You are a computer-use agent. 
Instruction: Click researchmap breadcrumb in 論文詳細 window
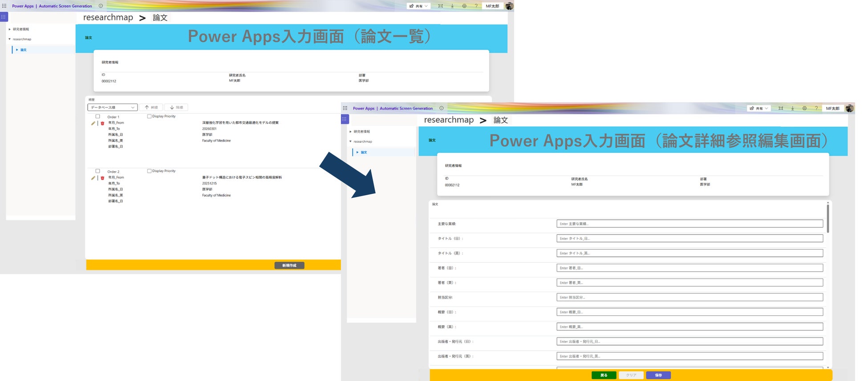[449, 120]
